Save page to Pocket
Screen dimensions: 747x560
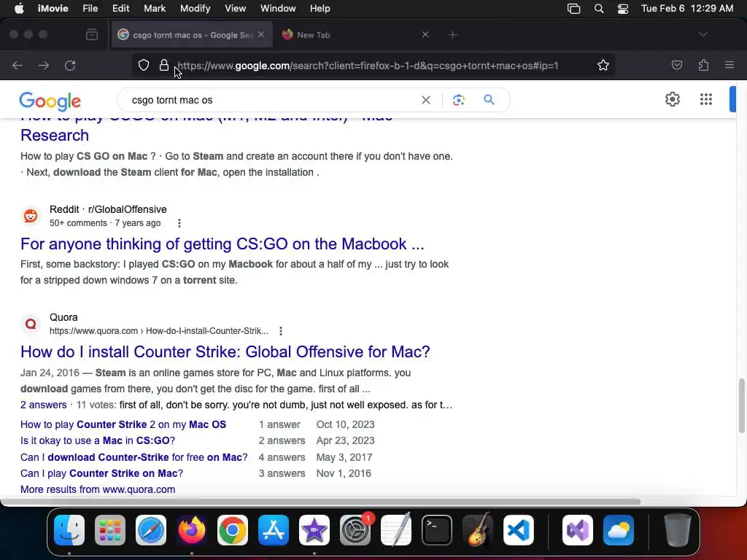pos(676,65)
